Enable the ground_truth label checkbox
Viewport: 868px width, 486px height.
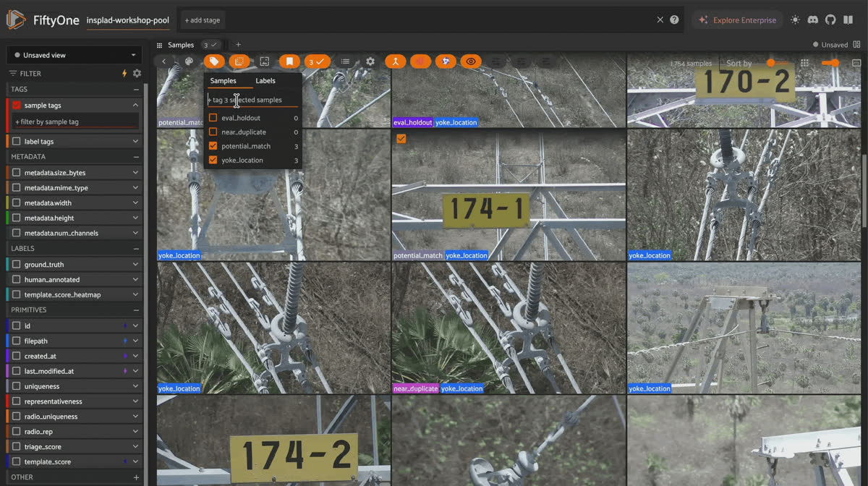[17, 265]
